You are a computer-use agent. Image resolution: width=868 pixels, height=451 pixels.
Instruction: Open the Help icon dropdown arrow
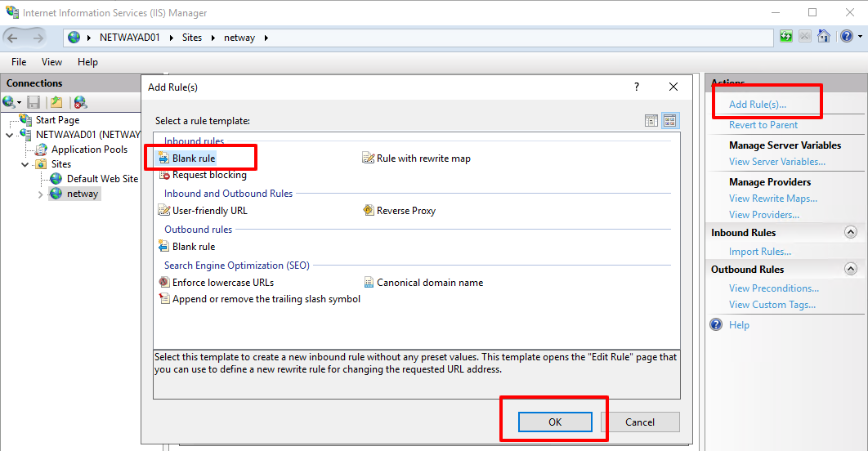[860, 37]
